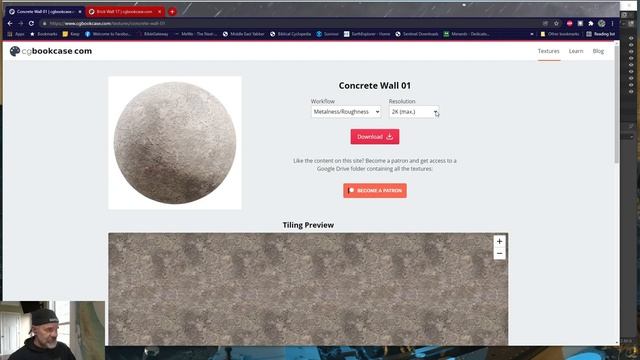
Task: Click the Concrete Wall 01 heading
Action: coord(375,86)
